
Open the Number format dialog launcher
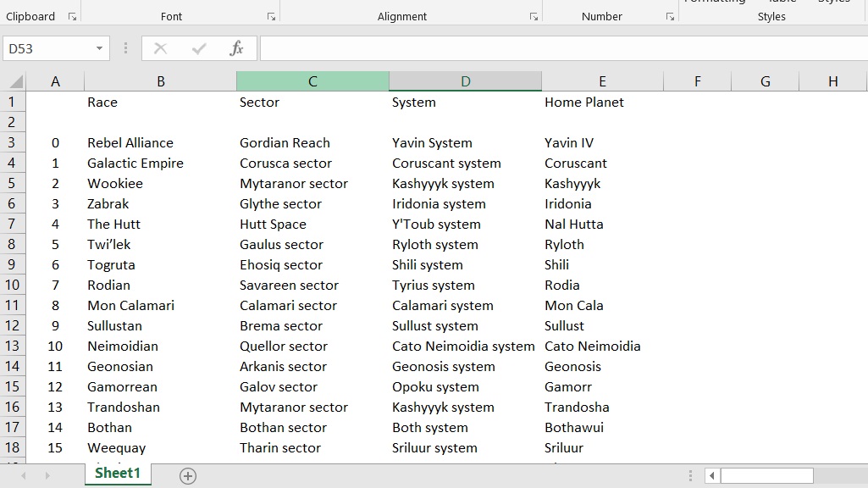coord(670,17)
